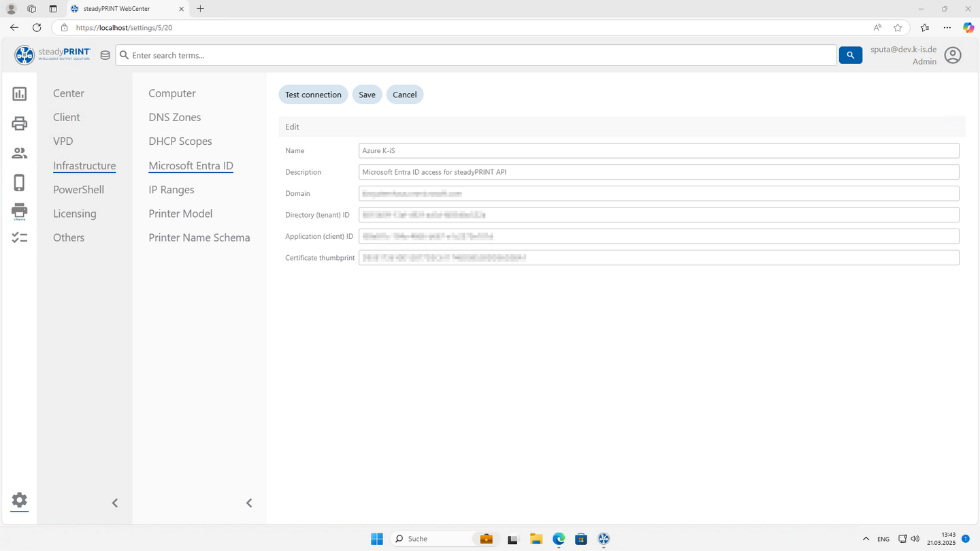Click the Test connection button
Image resolution: width=980 pixels, height=551 pixels.
(x=313, y=95)
